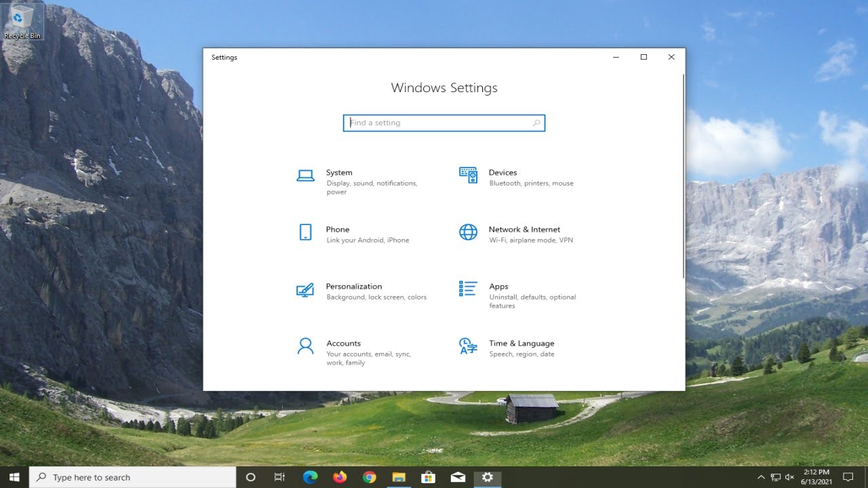Open File Explorer from taskbar
The image size is (868, 488).
[399, 477]
